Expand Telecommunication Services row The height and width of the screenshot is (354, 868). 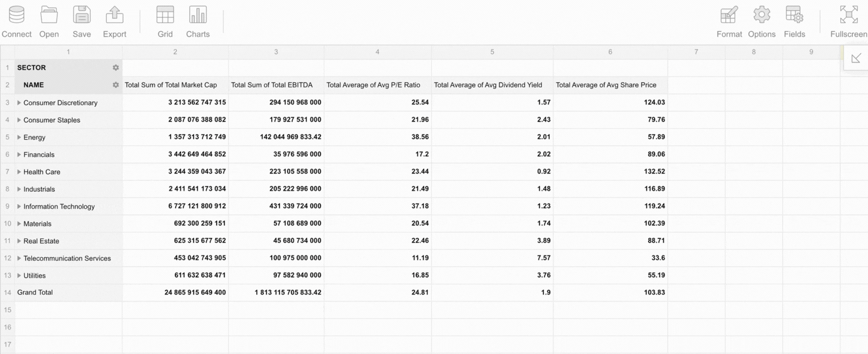(x=19, y=258)
